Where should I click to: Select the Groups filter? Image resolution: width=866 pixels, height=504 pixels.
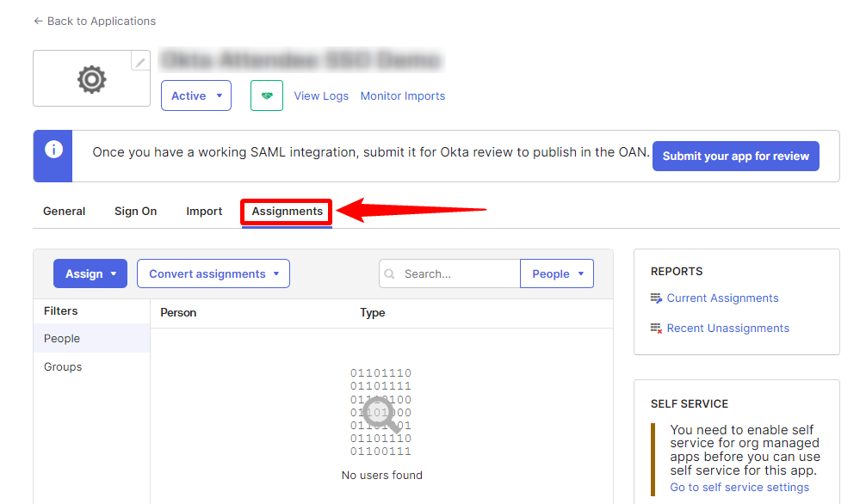(63, 366)
